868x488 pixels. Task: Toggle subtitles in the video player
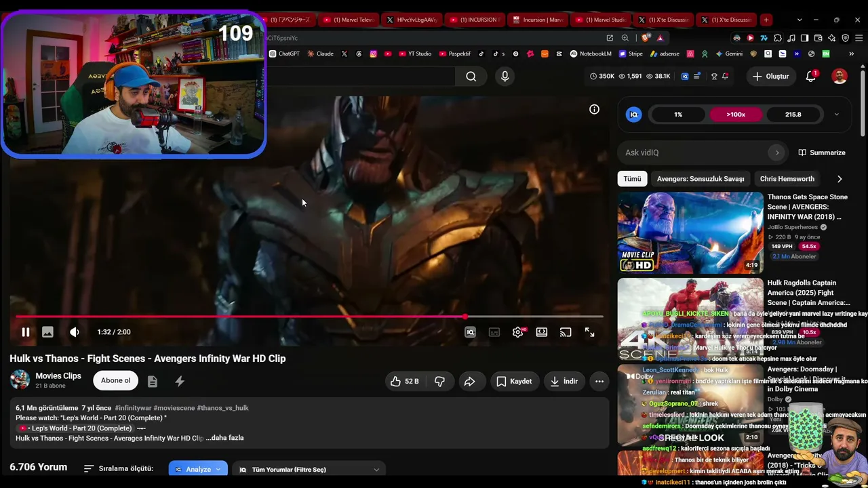(x=494, y=332)
